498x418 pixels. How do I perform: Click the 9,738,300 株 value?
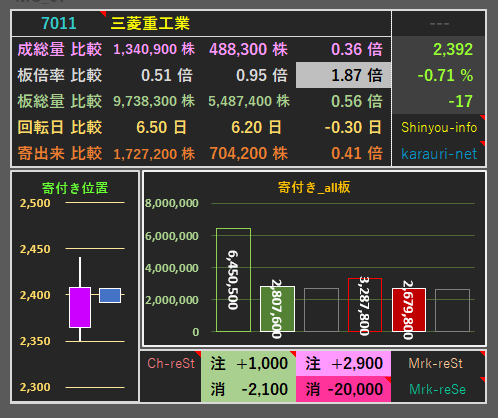click(154, 101)
